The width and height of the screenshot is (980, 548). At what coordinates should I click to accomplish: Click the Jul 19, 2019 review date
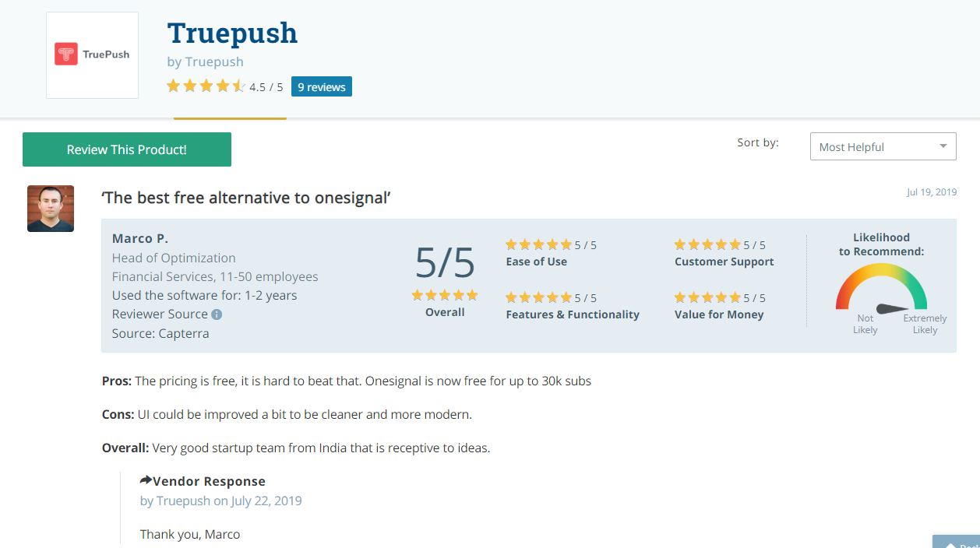pos(932,192)
